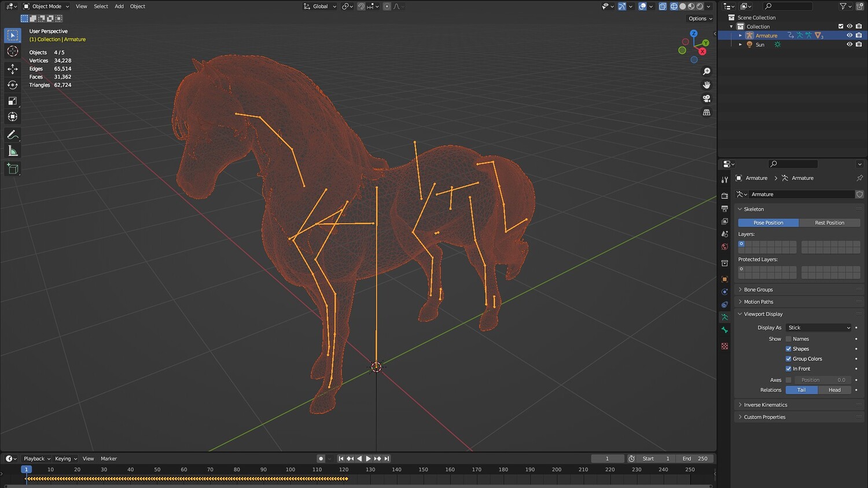Screen dimensions: 868x488
Task: Expand the Armature row in outliner
Action: point(740,36)
